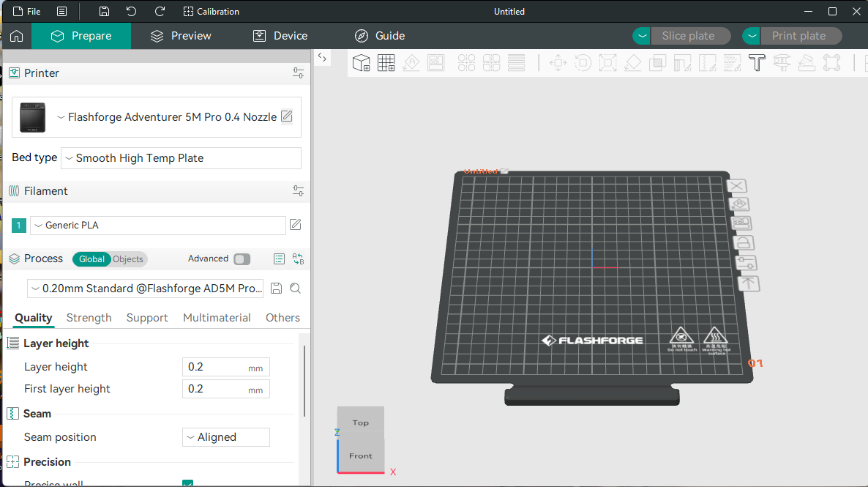868x487 pixels.
Task: Open the filament settings sliders icon
Action: pyautogui.click(x=298, y=191)
